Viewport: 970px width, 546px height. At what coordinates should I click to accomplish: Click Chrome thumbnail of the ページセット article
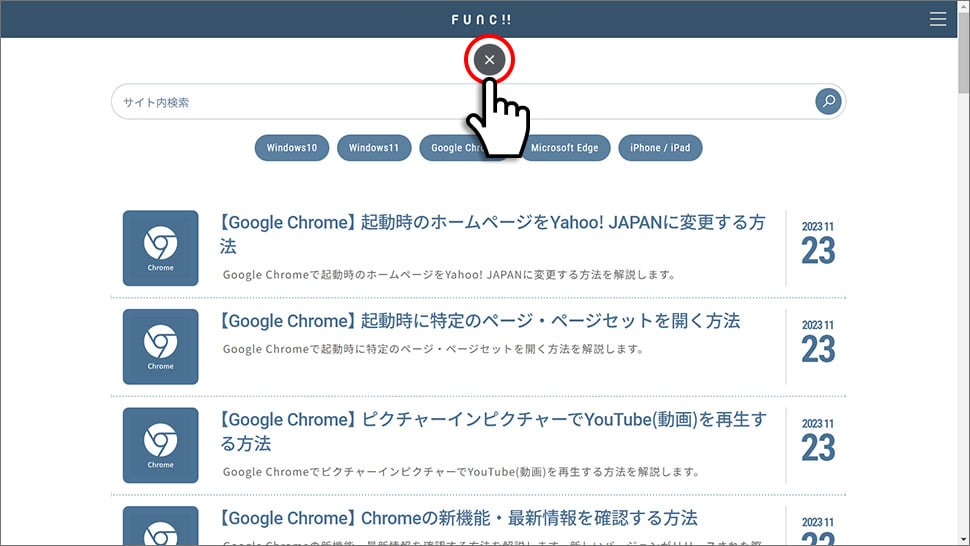pos(160,347)
